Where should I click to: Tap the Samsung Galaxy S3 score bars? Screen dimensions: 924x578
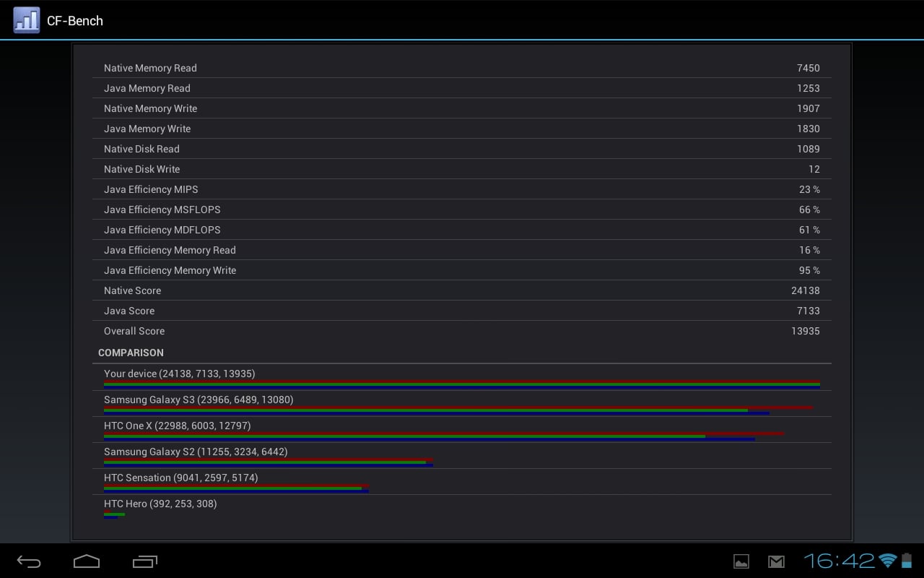click(x=458, y=410)
